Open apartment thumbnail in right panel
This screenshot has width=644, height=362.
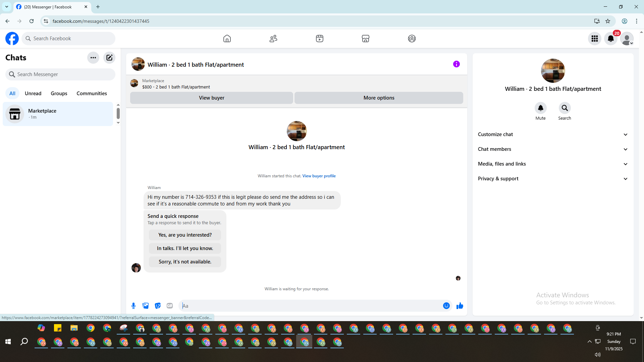pyautogui.click(x=553, y=71)
